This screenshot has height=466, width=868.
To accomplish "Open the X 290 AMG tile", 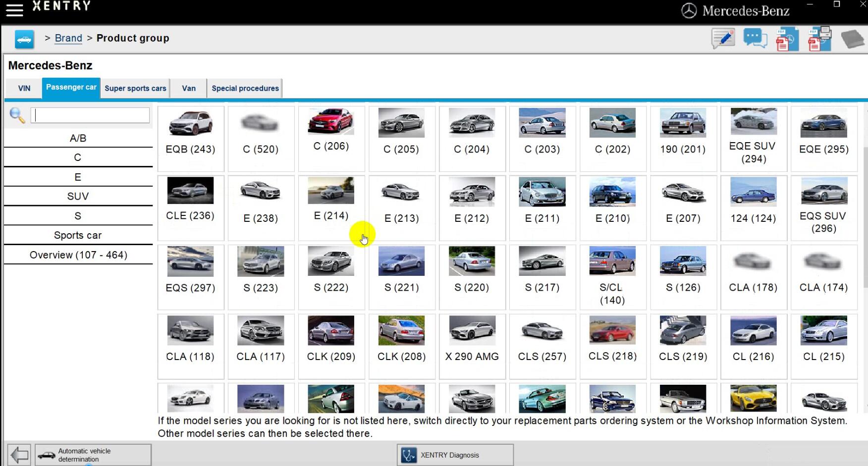I will [x=472, y=347].
